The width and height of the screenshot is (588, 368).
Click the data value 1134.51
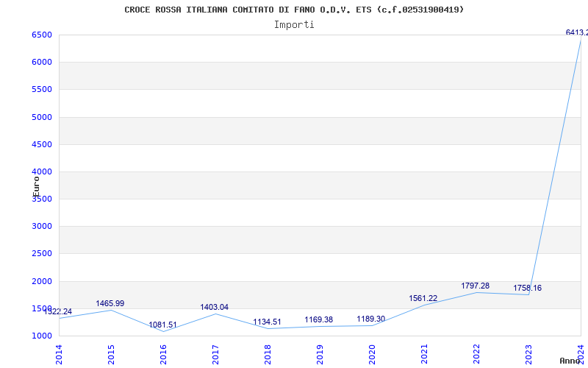(267, 322)
